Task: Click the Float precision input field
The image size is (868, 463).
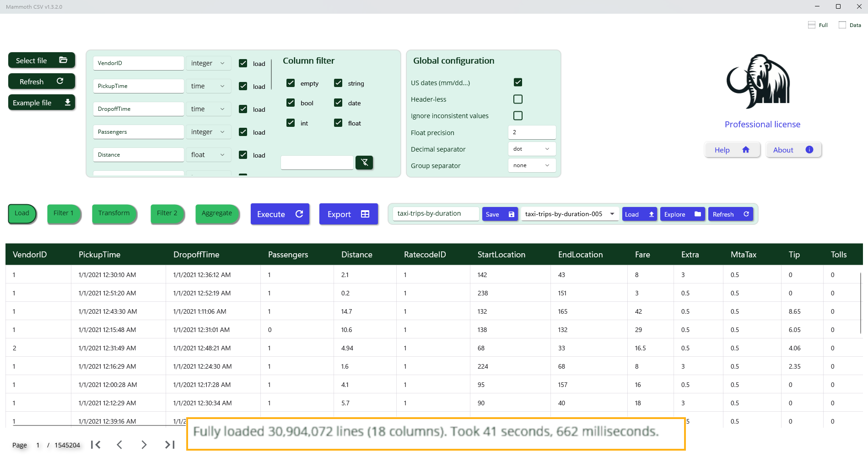Action: [532, 132]
